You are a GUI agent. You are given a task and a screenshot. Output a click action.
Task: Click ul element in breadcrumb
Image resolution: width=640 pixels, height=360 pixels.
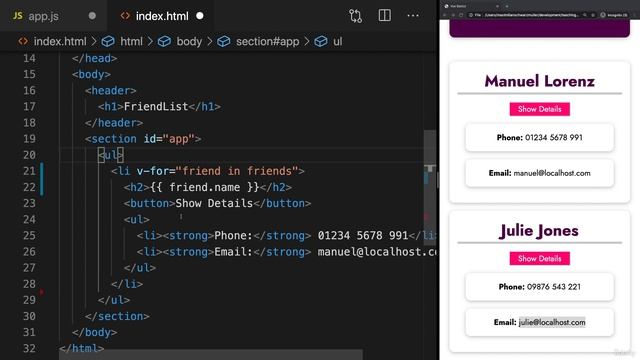pos(338,41)
